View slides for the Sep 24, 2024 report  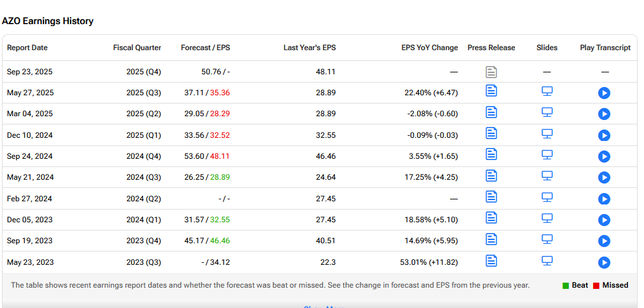(547, 154)
